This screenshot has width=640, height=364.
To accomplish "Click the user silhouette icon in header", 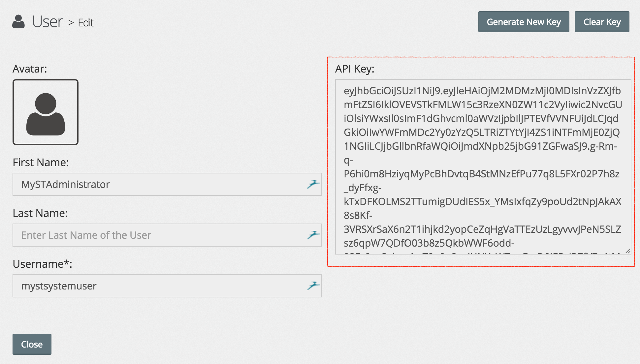I will pos(18,22).
